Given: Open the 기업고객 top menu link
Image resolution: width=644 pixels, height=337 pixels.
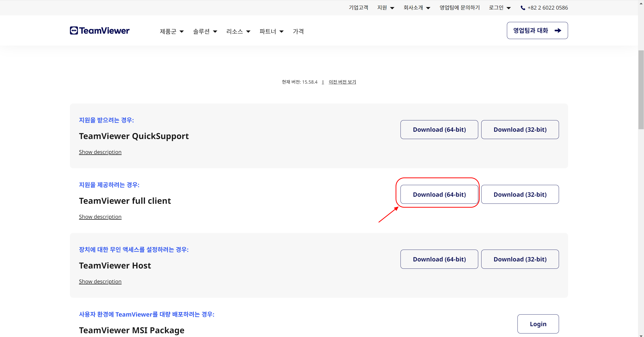Looking at the screenshot, I should point(358,8).
